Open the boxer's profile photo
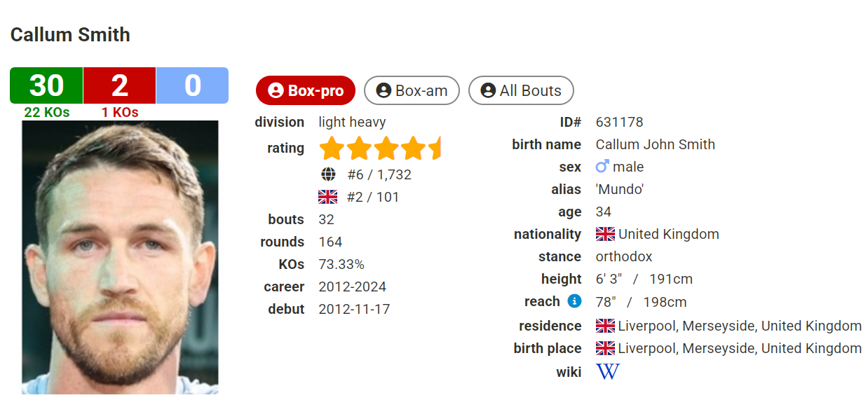Viewport: 868px width, 407px height. click(120, 256)
